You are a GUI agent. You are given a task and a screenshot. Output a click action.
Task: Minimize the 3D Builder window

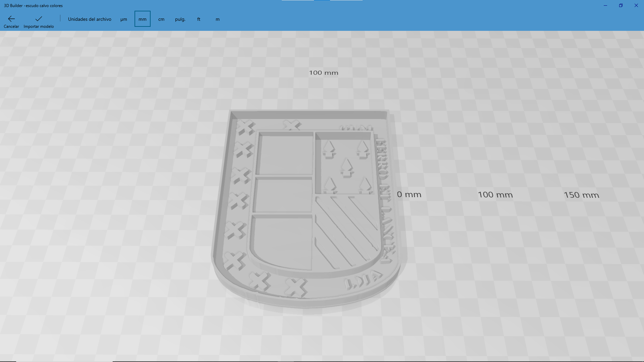click(x=605, y=5)
